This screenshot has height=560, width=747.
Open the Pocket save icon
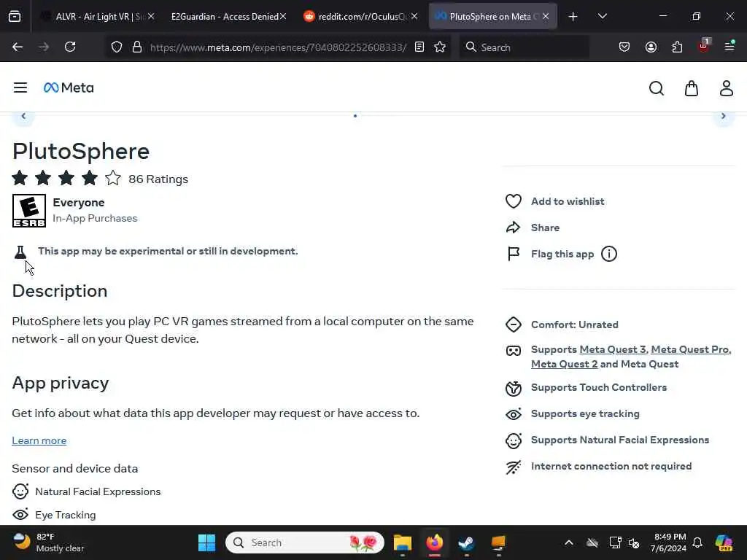tap(624, 47)
